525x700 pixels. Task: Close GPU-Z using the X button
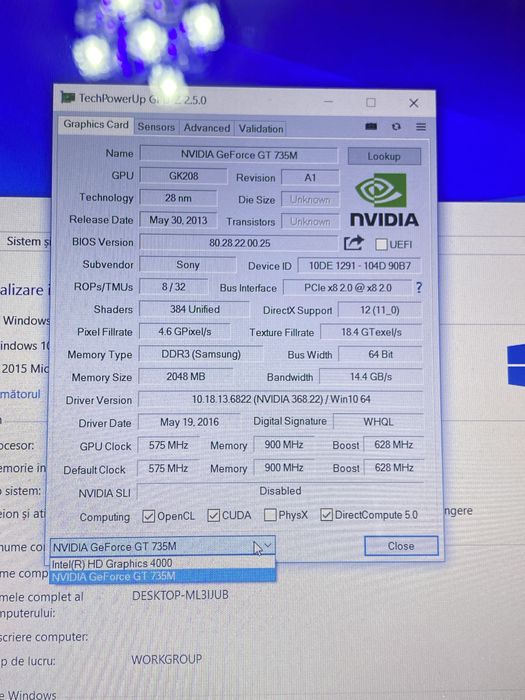(414, 103)
